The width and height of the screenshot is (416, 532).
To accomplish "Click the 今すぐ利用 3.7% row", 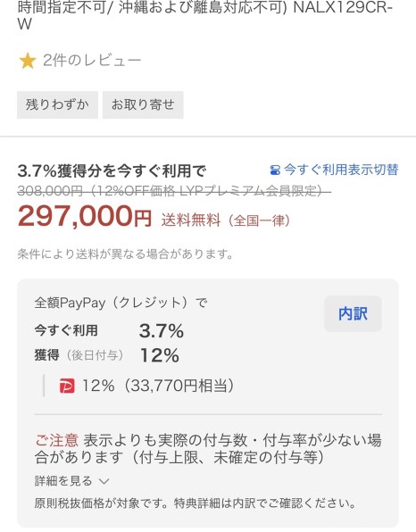I will coord(109,331).
